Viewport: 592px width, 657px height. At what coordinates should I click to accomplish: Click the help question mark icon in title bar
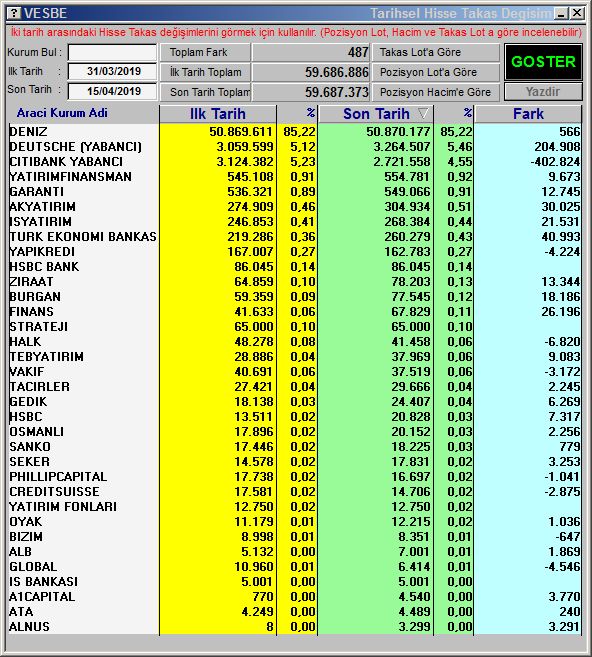pyautogui.click(x=14, y=13)
